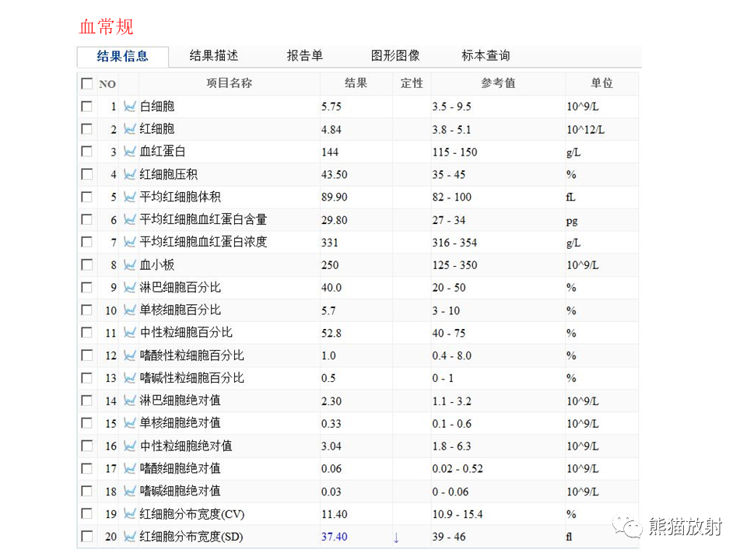Open trend chart icon for 红细胞 row

coord(130,129)
